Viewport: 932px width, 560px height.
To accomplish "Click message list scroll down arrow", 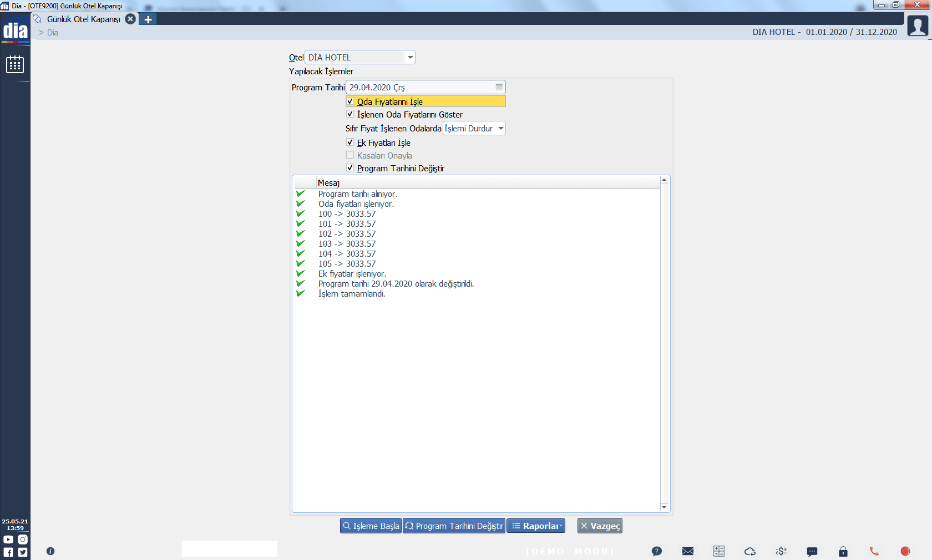I will pyautogui.click(x=664, y=507).
